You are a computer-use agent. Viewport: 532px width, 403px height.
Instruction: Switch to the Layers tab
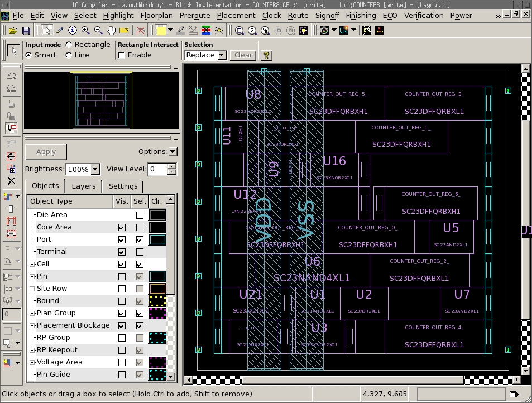[x=84, y=186]
